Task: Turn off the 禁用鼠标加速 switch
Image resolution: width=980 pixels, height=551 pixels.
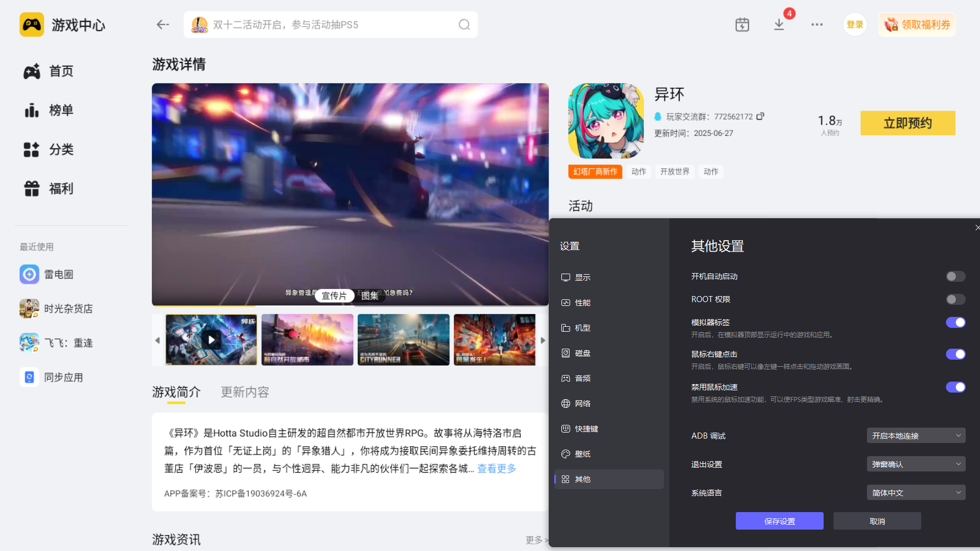Action: click(955, 387)
